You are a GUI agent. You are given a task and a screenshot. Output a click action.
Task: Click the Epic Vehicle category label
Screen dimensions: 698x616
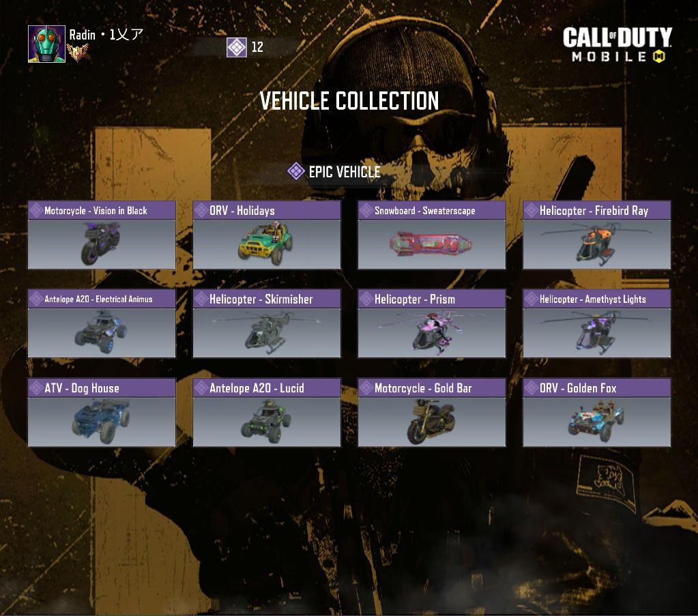click(345, 172)
